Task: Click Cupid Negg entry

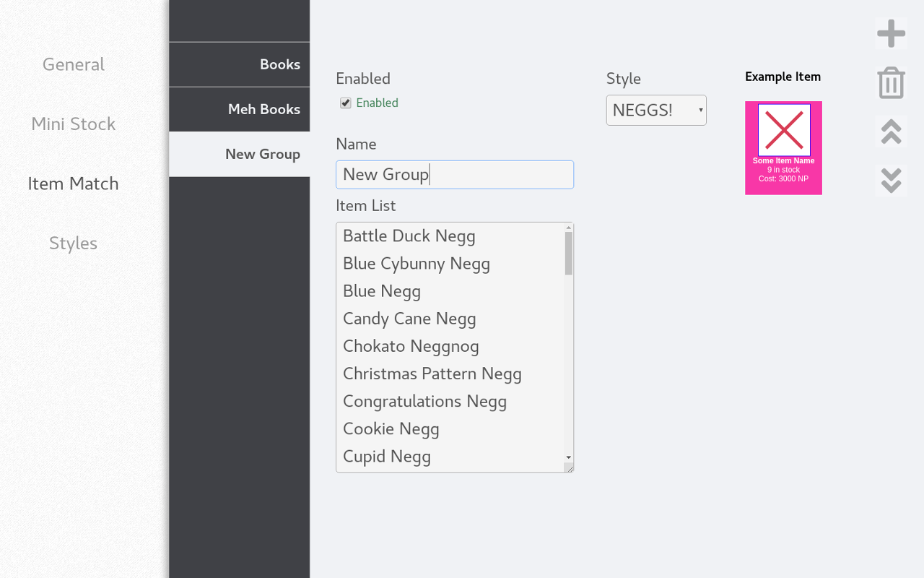Action: tap(387, 456)
